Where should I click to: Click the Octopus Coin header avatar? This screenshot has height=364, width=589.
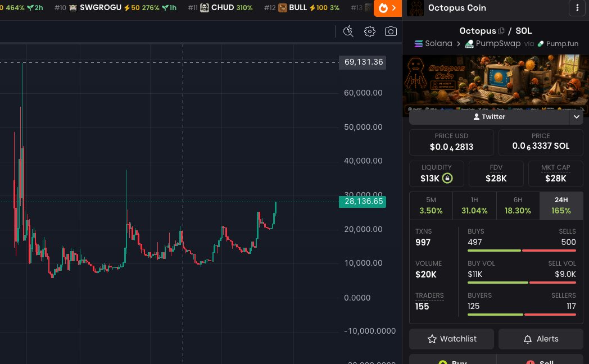coord(415,8)
